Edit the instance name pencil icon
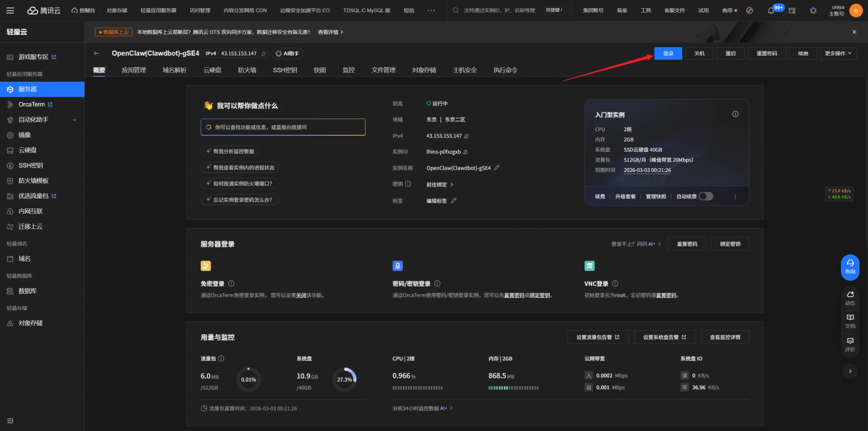The width and height of the screenshot is (868, 431). [497, 168]
